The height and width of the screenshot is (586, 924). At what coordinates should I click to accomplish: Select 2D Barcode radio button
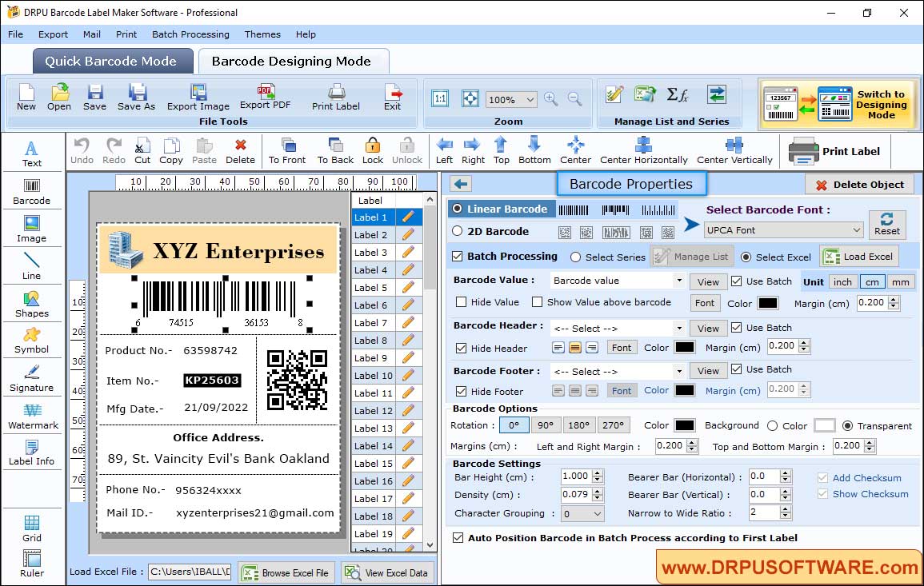[458, 232]
